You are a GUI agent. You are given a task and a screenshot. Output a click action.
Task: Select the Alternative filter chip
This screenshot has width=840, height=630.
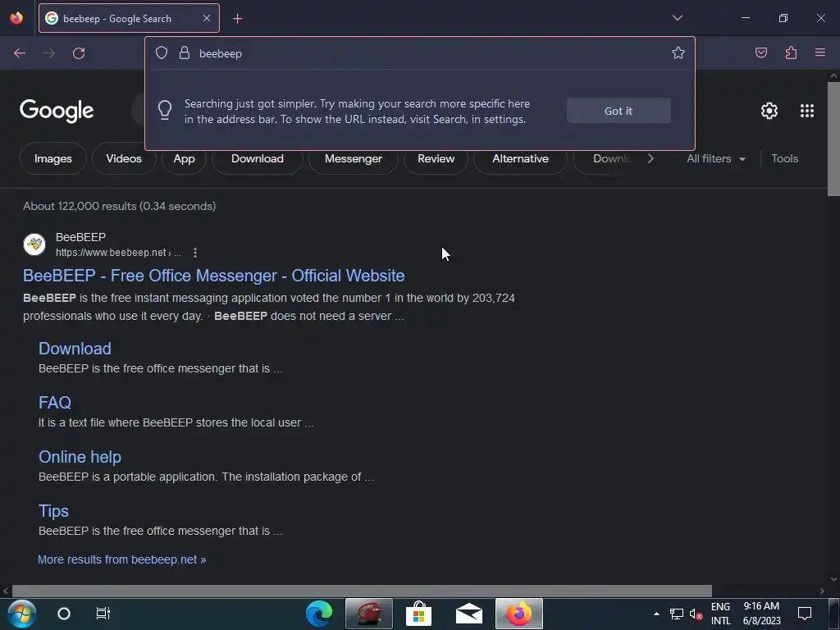click(x=520, y=158)
